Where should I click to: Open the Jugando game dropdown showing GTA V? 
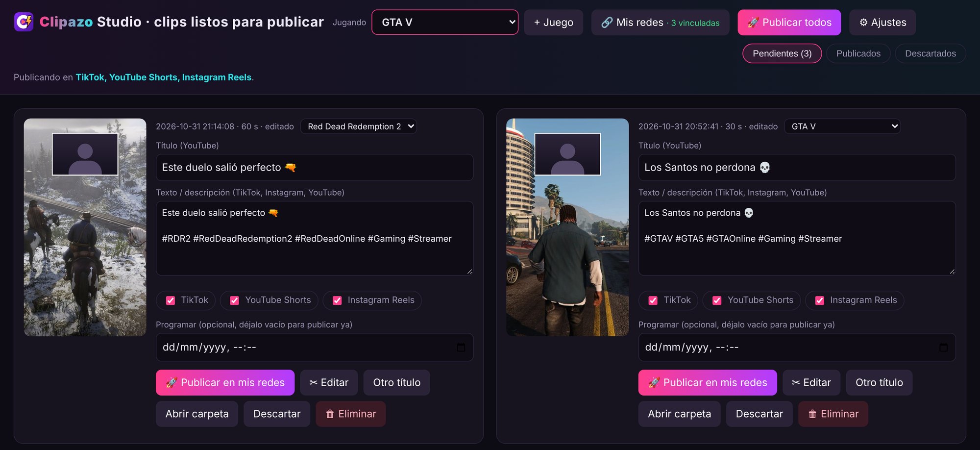(445, 23)
